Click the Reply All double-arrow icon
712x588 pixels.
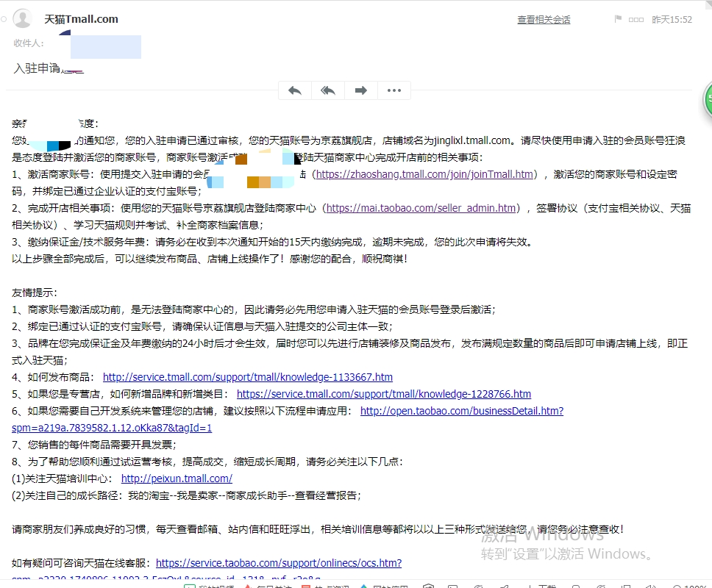(x=328, y=90)
